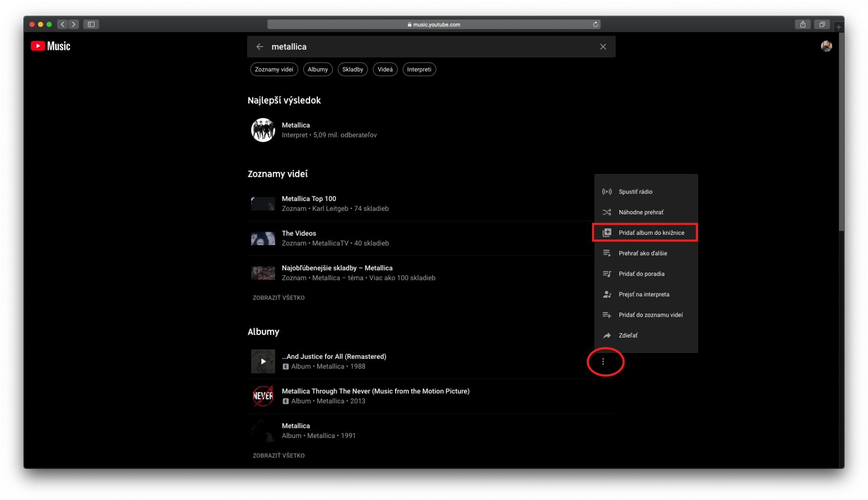Click the radio icon next to Spustiť rádio
868x500 pixels.
pyautogui.click(x=607, y=191)
